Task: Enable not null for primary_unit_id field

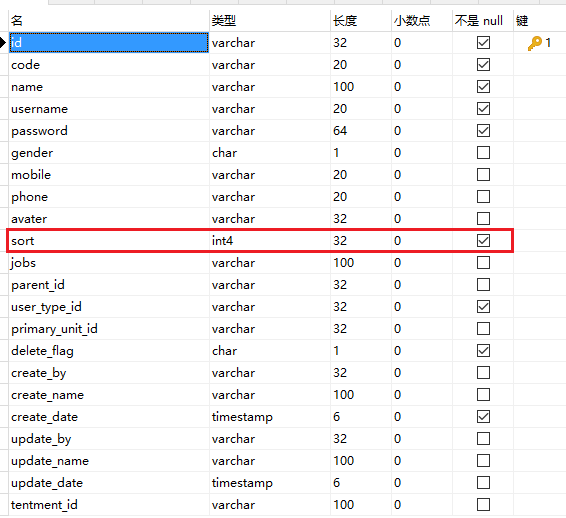Action: pos(483,329)
